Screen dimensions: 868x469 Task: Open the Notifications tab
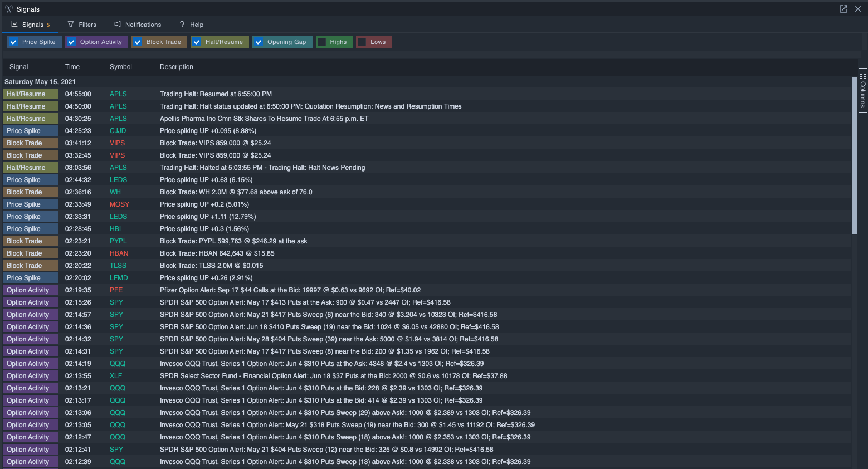coord(142,24)
